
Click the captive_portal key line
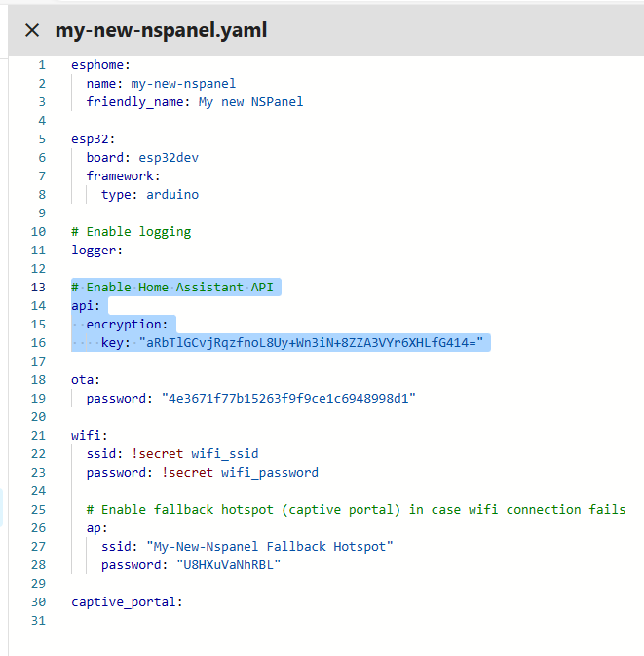(x=127, y=602)
